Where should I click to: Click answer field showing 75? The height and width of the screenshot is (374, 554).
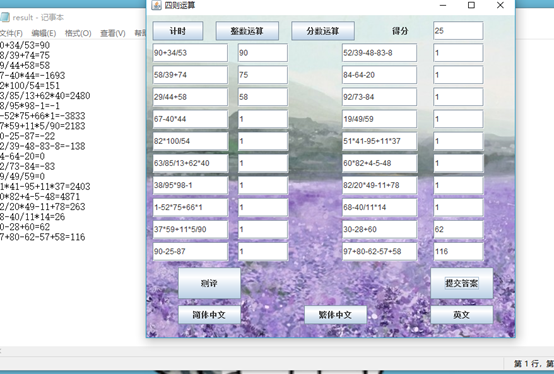pos(263,75)
